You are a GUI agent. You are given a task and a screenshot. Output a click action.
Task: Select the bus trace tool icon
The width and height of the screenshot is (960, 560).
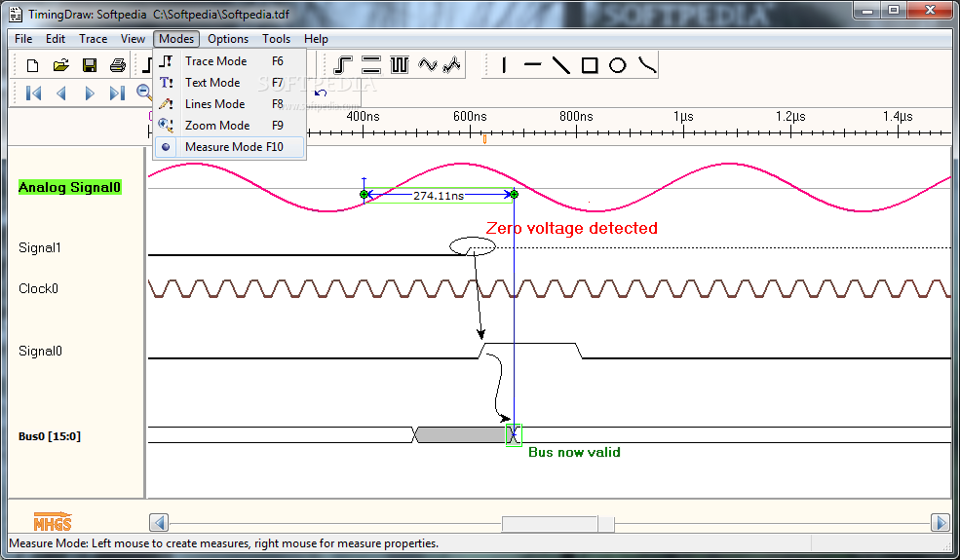pyautogui.click(x=371, y=65)
